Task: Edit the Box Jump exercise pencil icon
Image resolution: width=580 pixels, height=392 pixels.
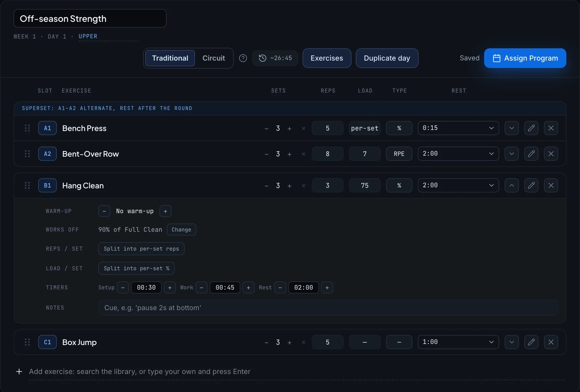Action: 531,342
